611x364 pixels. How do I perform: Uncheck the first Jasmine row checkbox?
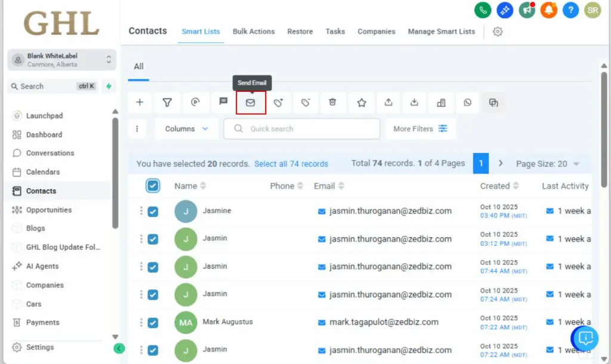click(x=153, y=211)
